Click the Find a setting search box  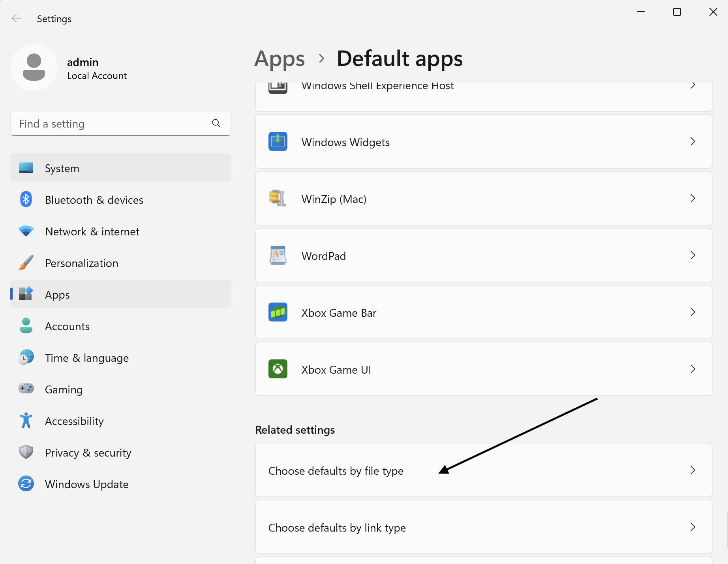pyautogui.click(x=121, y=124)
